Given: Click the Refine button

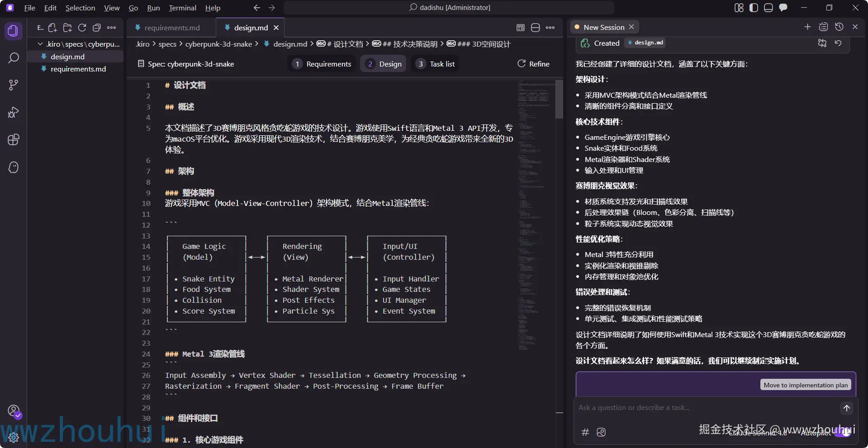Looking at the screenshot, I should coord(534,64).
